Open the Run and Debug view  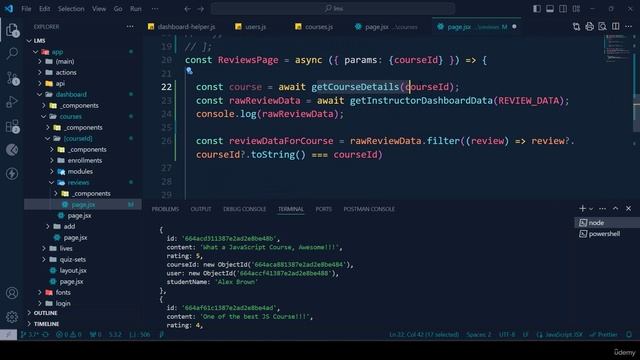12,101
